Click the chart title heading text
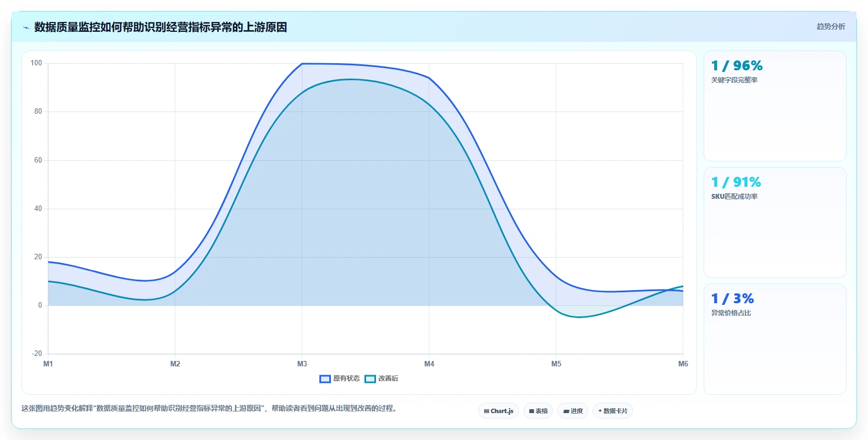The image size is (868, 440). click(161, 27)
